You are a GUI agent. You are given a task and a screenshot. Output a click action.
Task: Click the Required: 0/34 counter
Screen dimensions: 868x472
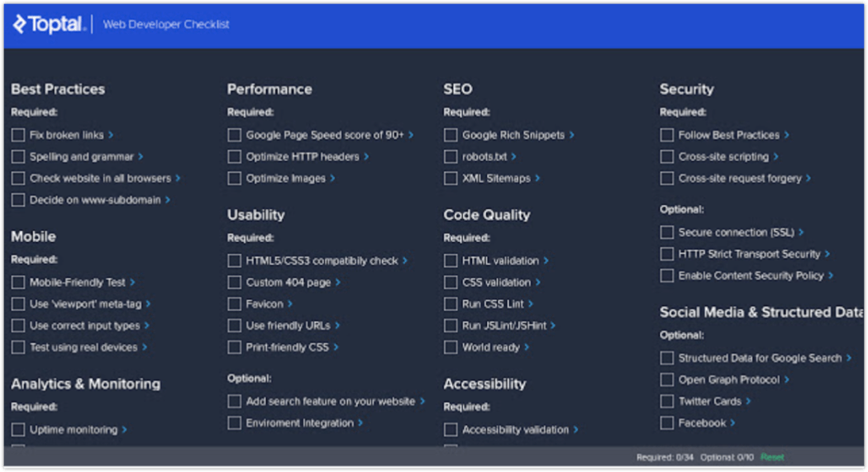click(665, 457)
